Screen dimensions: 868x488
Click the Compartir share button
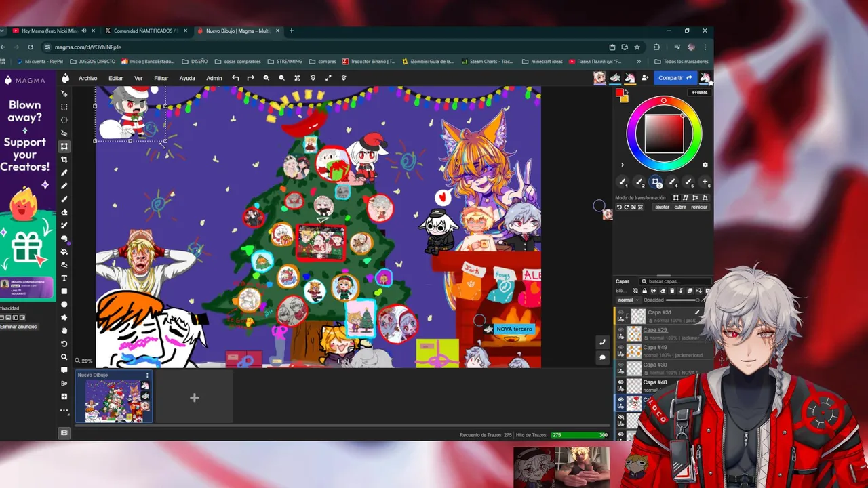[675, 78]
